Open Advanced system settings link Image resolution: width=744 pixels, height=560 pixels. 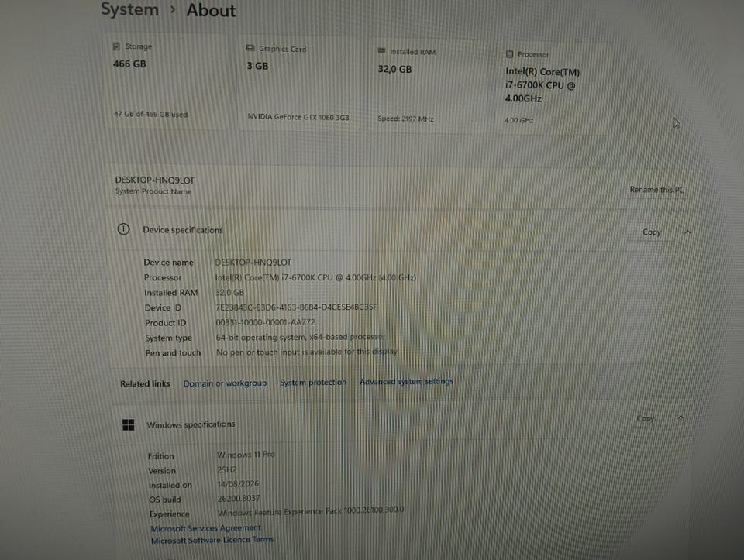point(406,381)
